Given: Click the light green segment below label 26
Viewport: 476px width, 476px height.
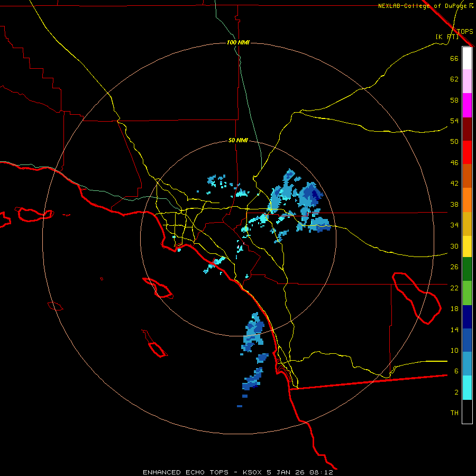Looking at the screenshot, I should pyautogui.click(x=467, y=293).
